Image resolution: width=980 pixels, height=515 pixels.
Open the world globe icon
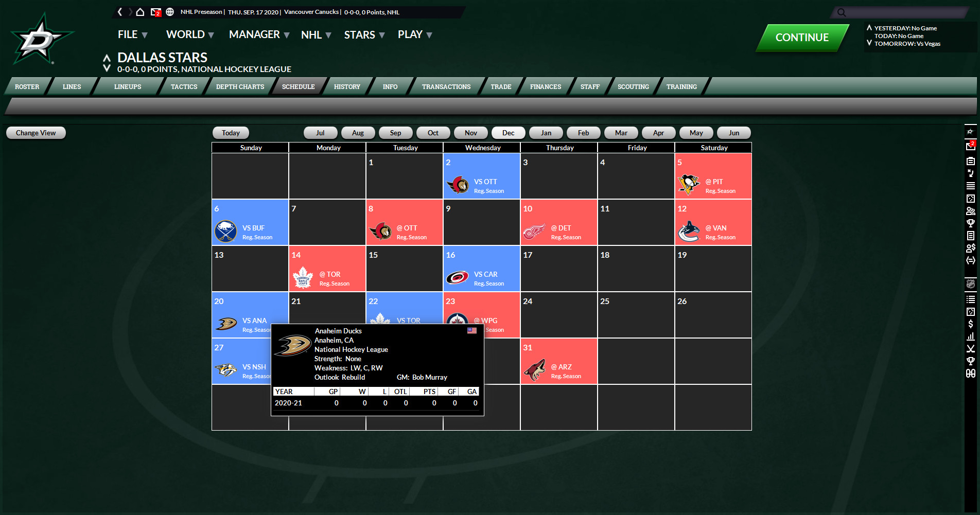point(170,12)
